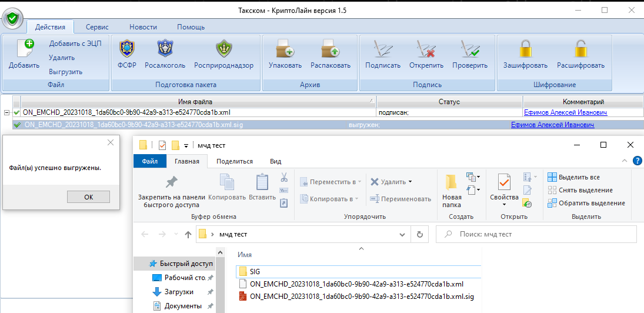Open the Свойства dropdown arrow

tap(504, 205)
